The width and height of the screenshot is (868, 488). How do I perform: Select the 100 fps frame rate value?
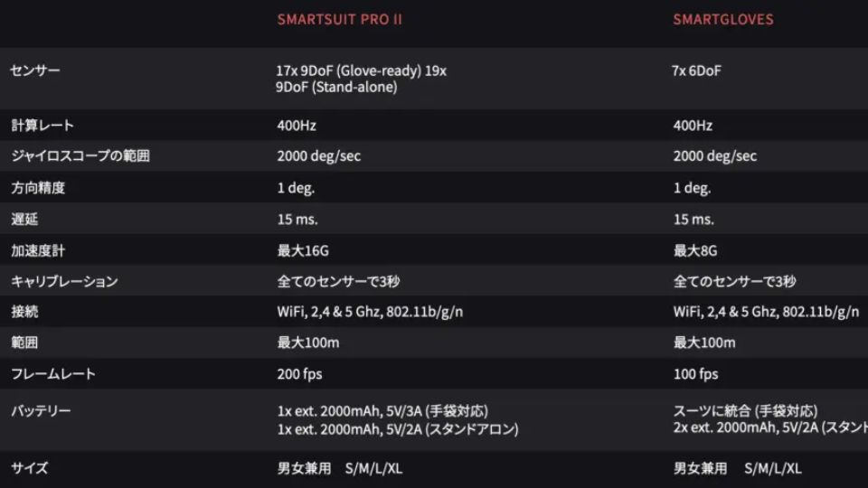click(x=695, y=374)
